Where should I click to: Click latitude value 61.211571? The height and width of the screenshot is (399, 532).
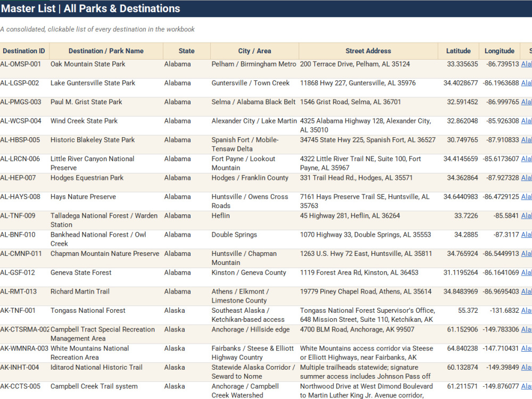coord(459,391)
